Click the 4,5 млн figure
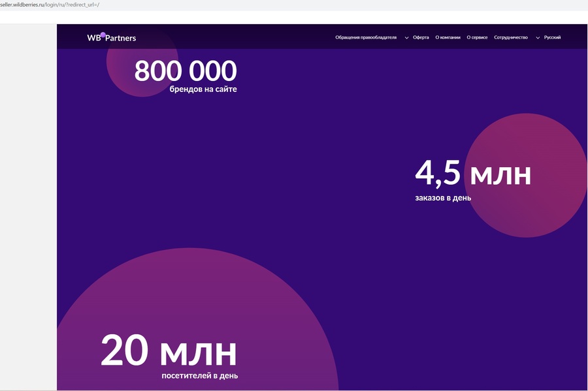588x391 pixels. click(473, 173)
